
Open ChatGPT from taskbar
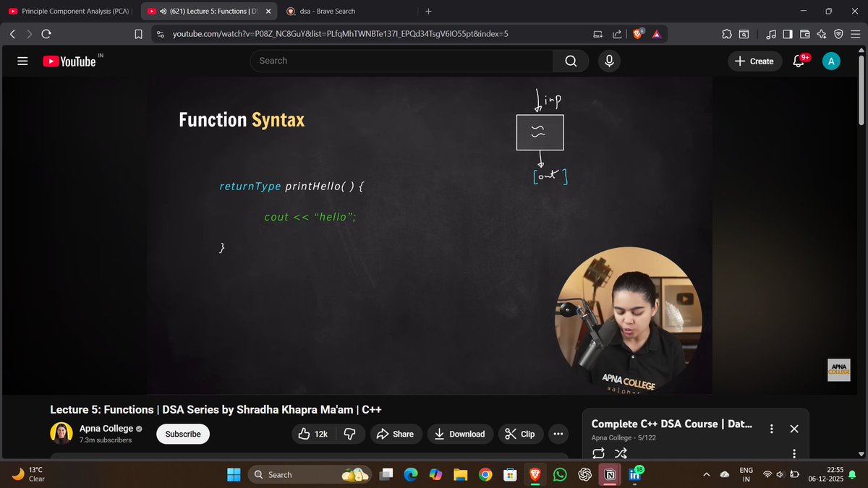click(585, 474)
